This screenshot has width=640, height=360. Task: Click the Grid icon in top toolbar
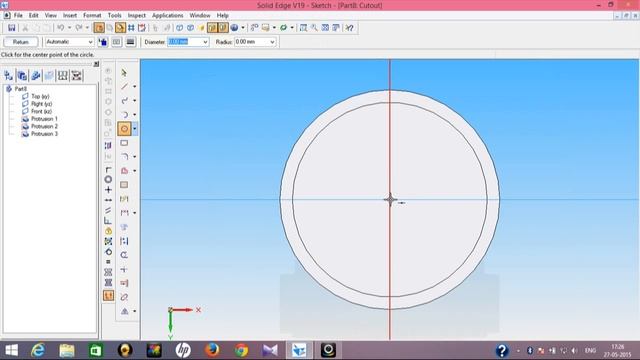click(x=131, y=28)
